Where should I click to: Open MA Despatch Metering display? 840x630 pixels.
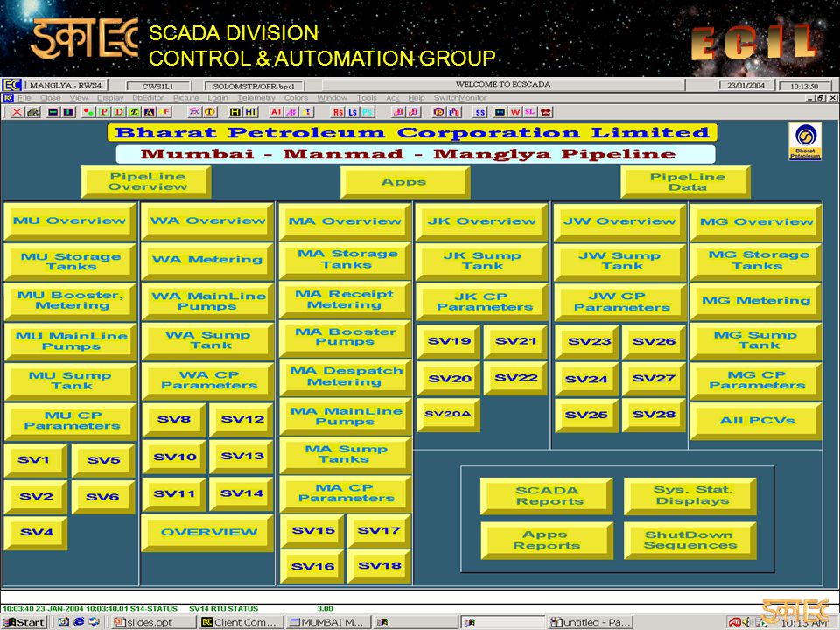tap(346, 376)
